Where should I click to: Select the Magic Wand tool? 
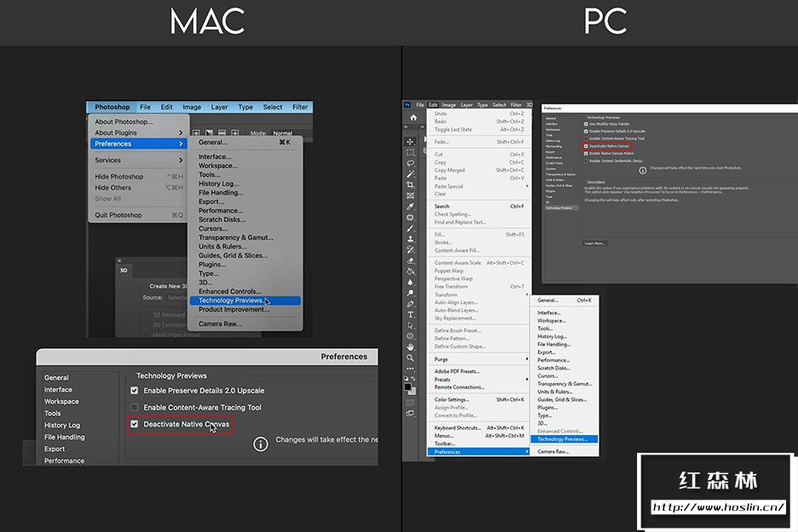coord(410,174)
